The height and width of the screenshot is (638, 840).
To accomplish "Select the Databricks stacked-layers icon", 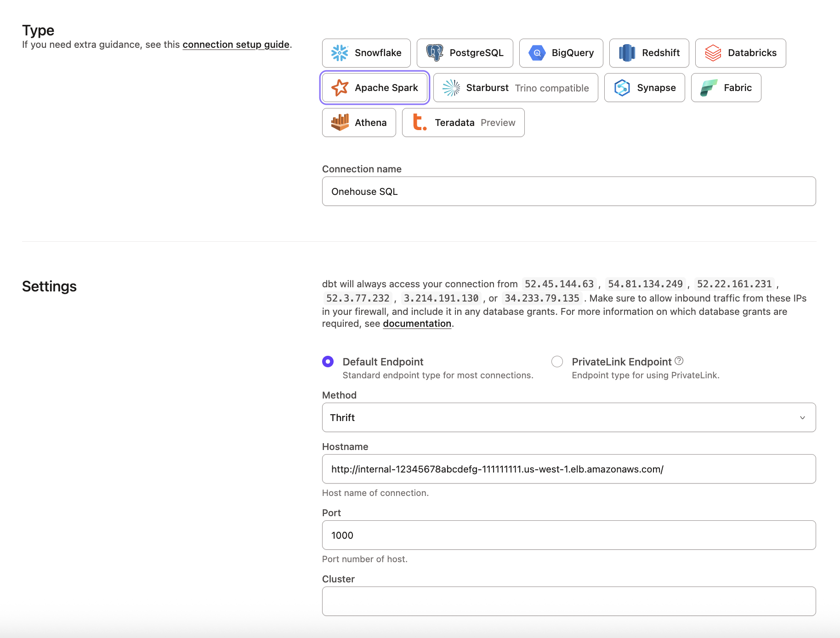I will point(713,53).
